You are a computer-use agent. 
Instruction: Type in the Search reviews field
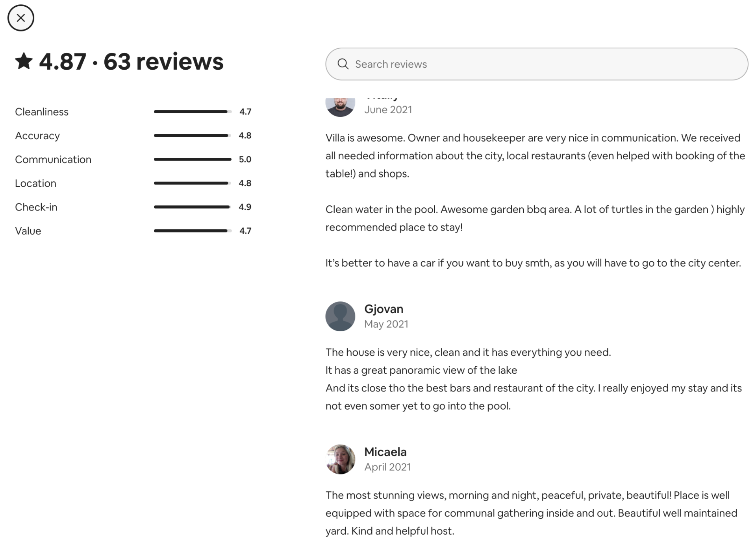pos(543,64)
